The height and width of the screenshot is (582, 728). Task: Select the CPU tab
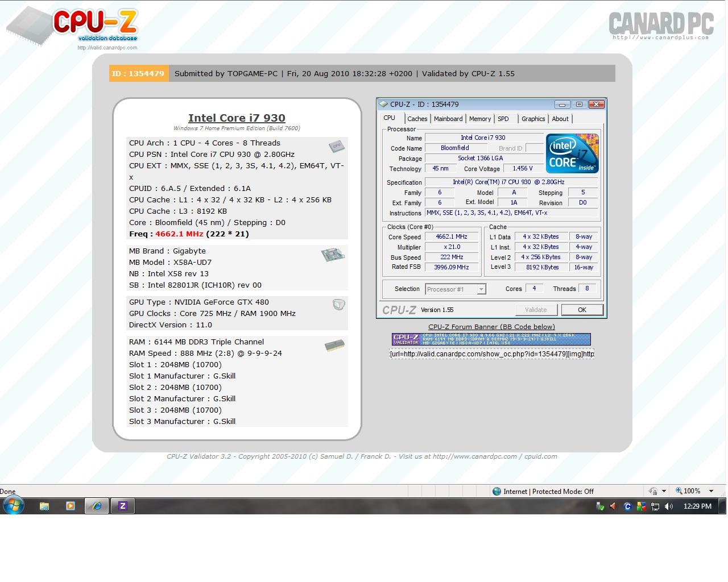(x=390, y=118)
